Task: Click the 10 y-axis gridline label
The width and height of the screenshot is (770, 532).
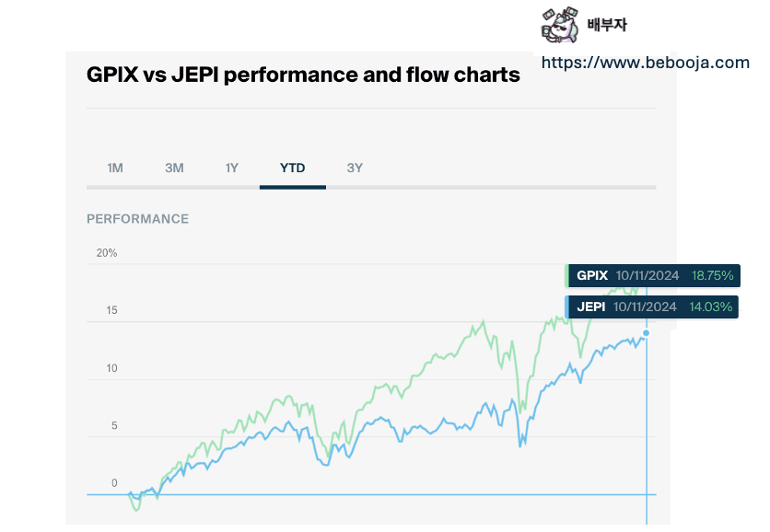Action: pos(111,368)
